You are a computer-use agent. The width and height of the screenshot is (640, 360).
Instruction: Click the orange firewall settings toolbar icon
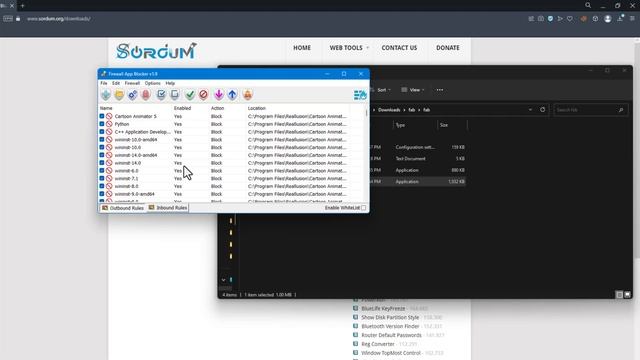(248, 95)
